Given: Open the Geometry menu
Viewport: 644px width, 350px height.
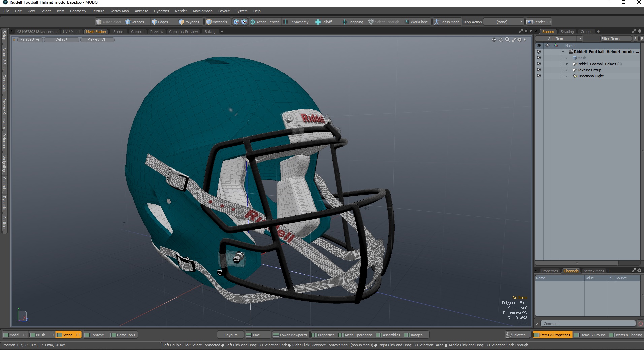Looking at the screenshot, I should point(78,11).
